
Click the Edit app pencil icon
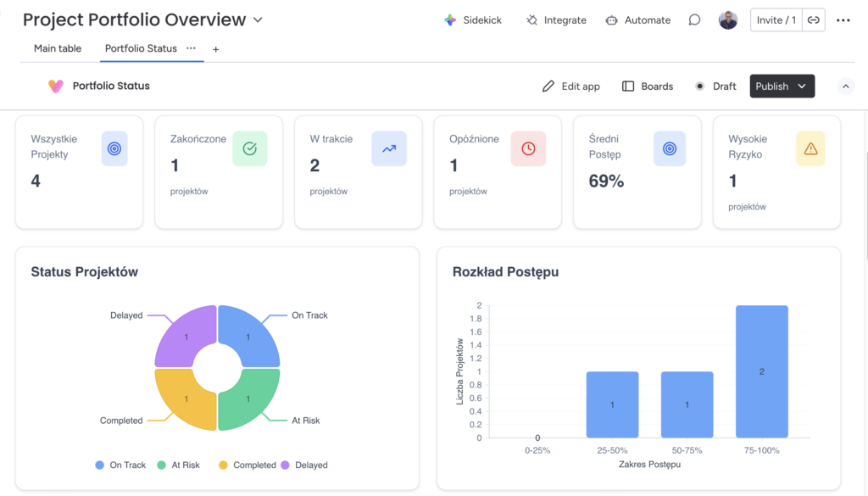click(x=548, y=86)
